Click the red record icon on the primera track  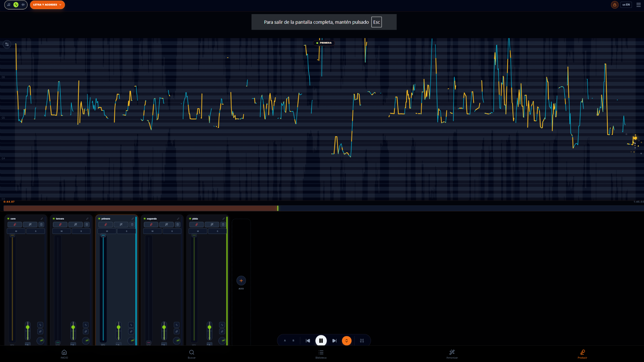tap(105, 225)
